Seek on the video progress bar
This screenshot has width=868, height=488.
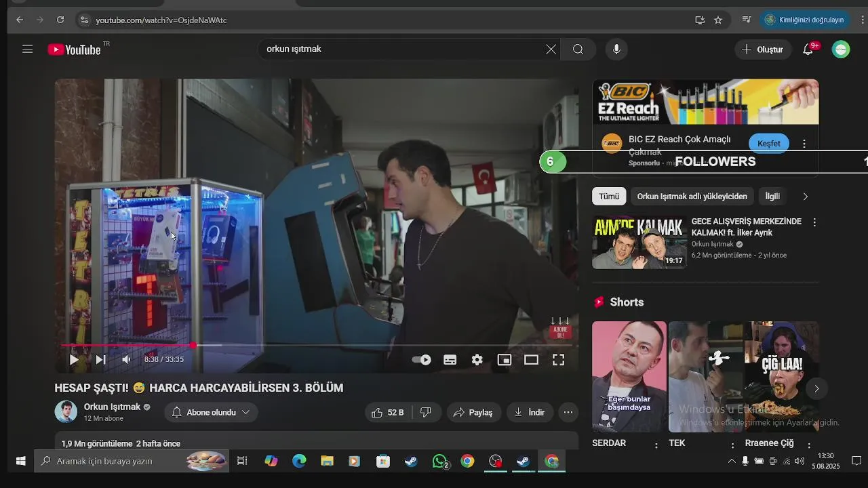click(317, 346)
